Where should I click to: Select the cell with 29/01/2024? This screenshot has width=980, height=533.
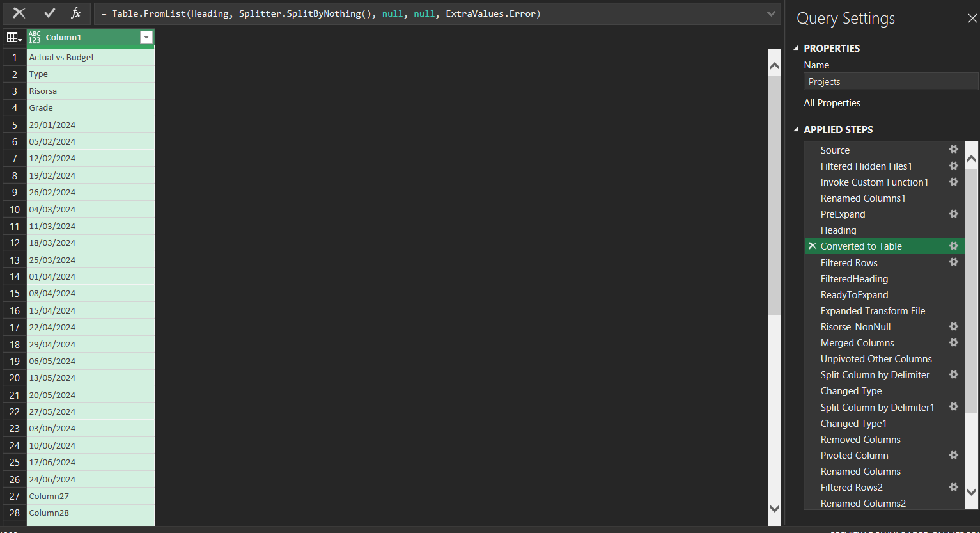(x=90, y=125)
